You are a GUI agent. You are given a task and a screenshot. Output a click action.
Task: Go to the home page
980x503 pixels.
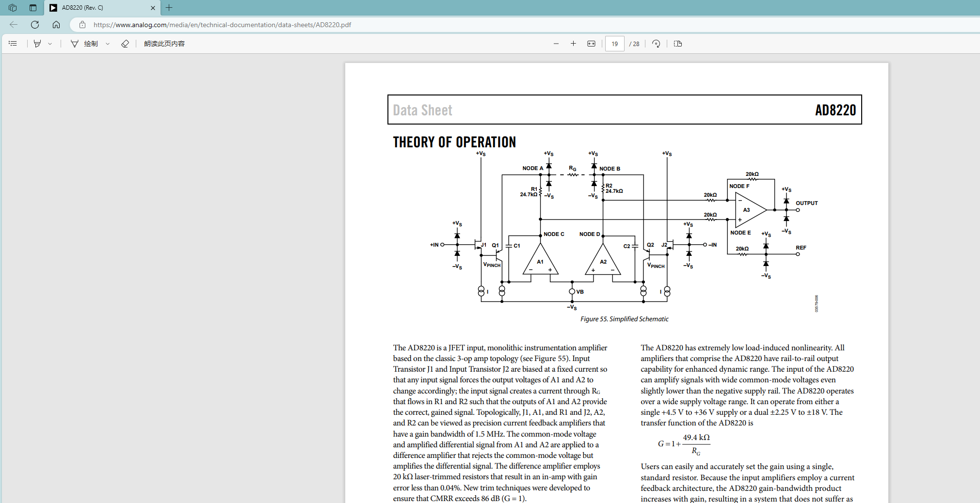56,25
